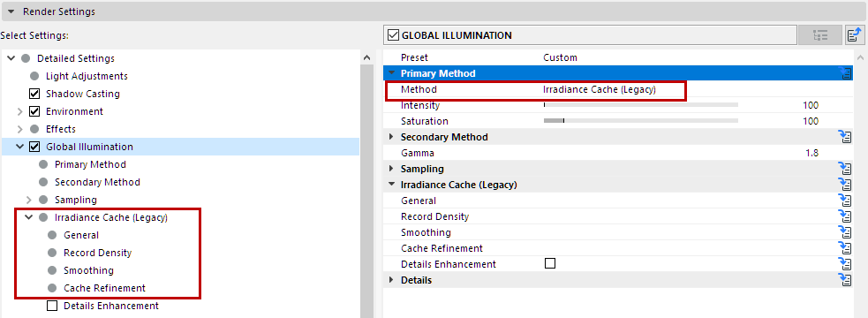Viewport: 868px width, 318px height.
Task: Collapse Irradiance Cache (Legacy) tree node
Action: coord(29,217)
